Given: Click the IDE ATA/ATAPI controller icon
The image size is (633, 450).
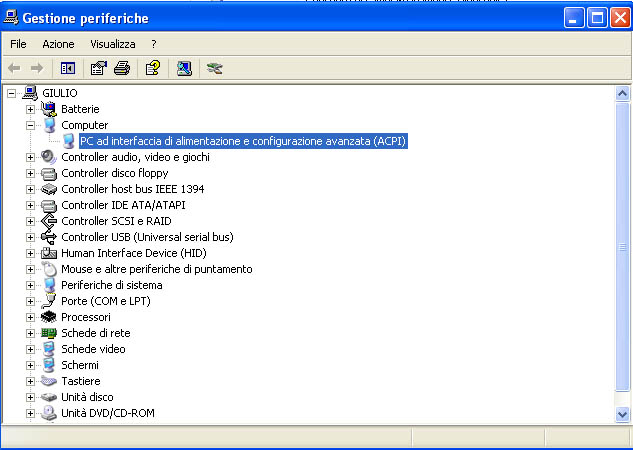Looking at the screenshot, I should coord(49,205).
